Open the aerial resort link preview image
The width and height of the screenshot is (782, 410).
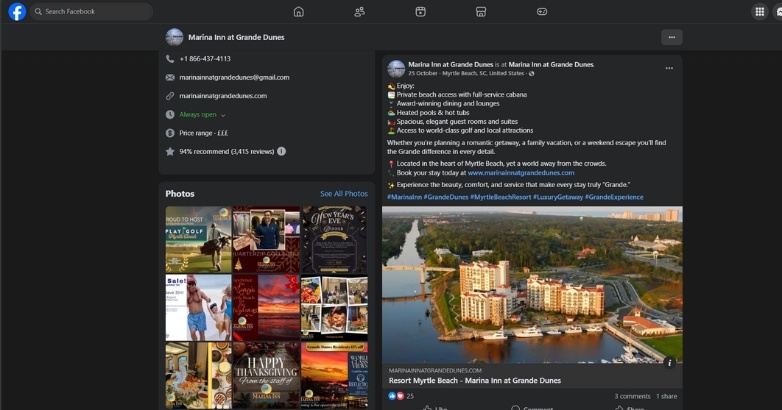(x=532, y=285)
